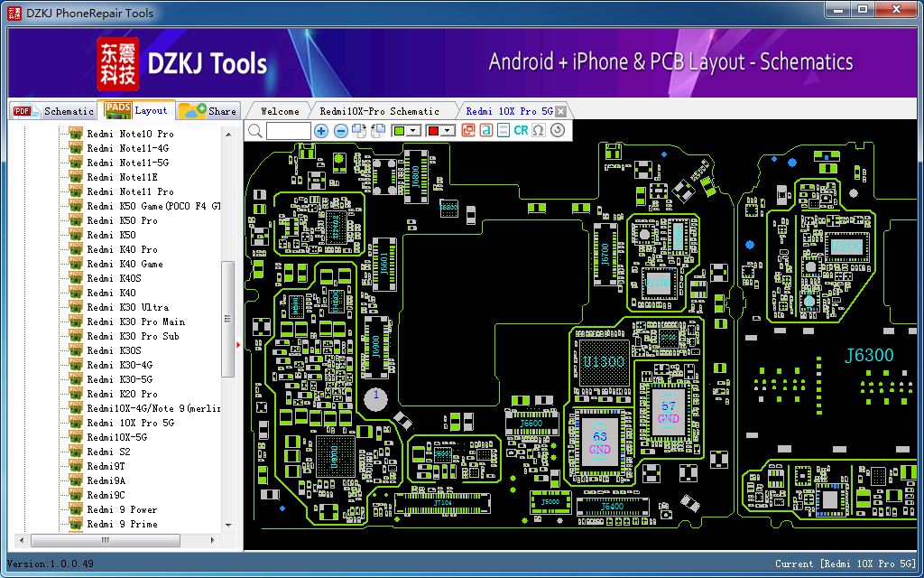
Task: Switch to the Schematic PDF tab
Action: pos(53,111)
